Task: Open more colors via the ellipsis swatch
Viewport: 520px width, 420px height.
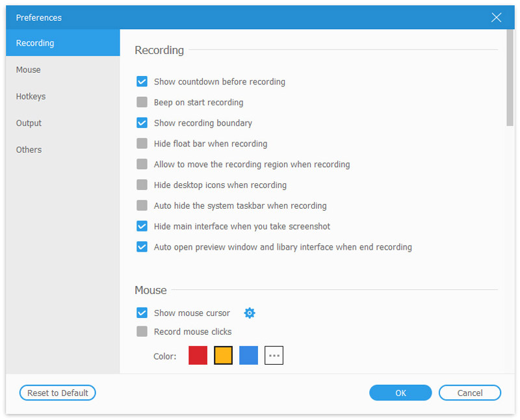Action: [274, 356]
